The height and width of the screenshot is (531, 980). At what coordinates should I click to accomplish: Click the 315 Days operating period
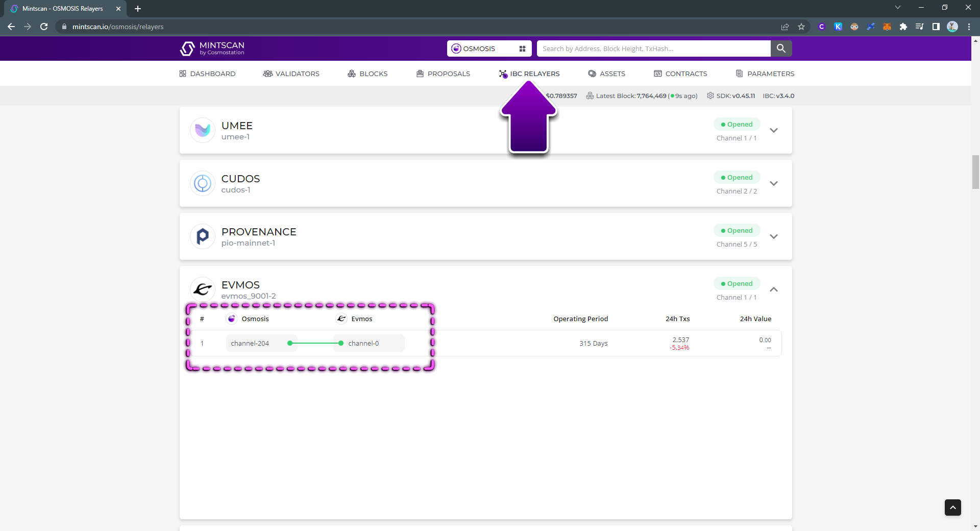[593, 343]
